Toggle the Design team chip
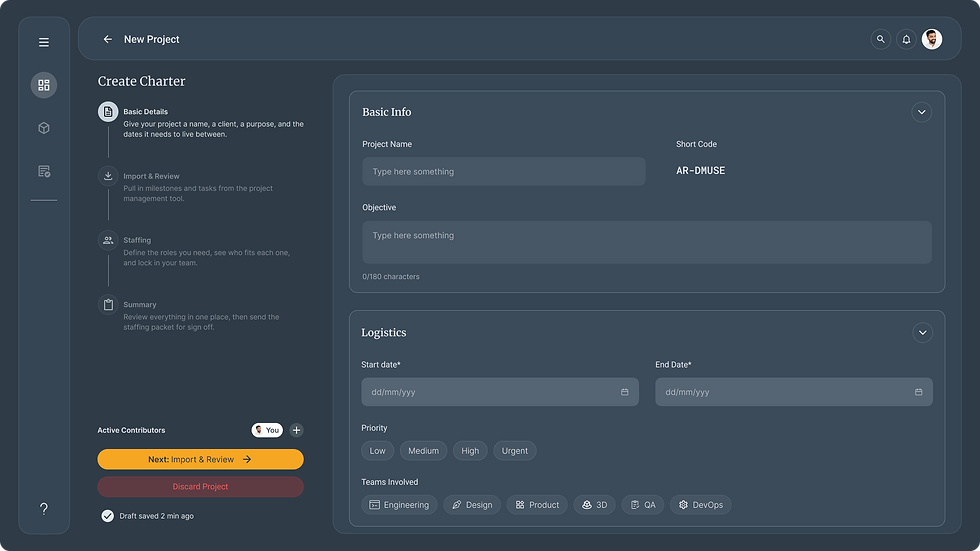Viewport: 980px width, 551px height. click(x=472, y=505)
